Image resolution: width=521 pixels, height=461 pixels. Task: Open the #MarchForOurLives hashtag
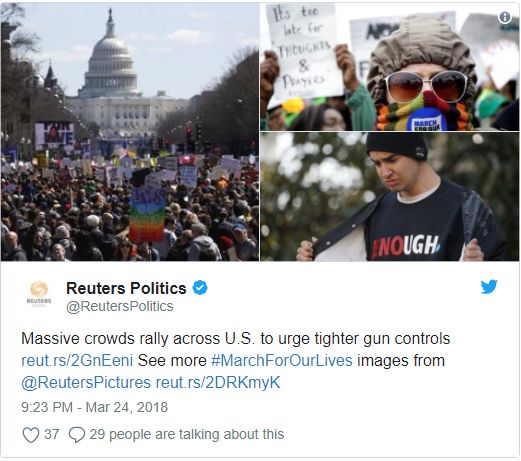tap(282, 360)
